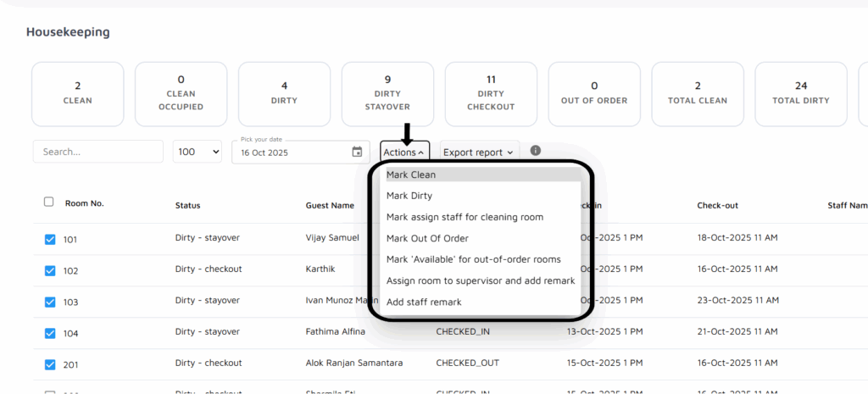Click the date field showing 16 Oct 2025

[x=292, y=153]
